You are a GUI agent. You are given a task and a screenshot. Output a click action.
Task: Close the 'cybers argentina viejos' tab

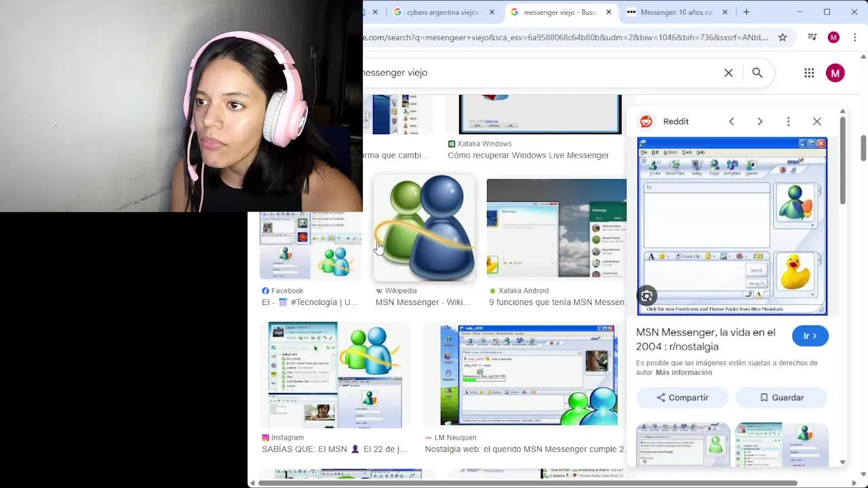pos(492,12)
